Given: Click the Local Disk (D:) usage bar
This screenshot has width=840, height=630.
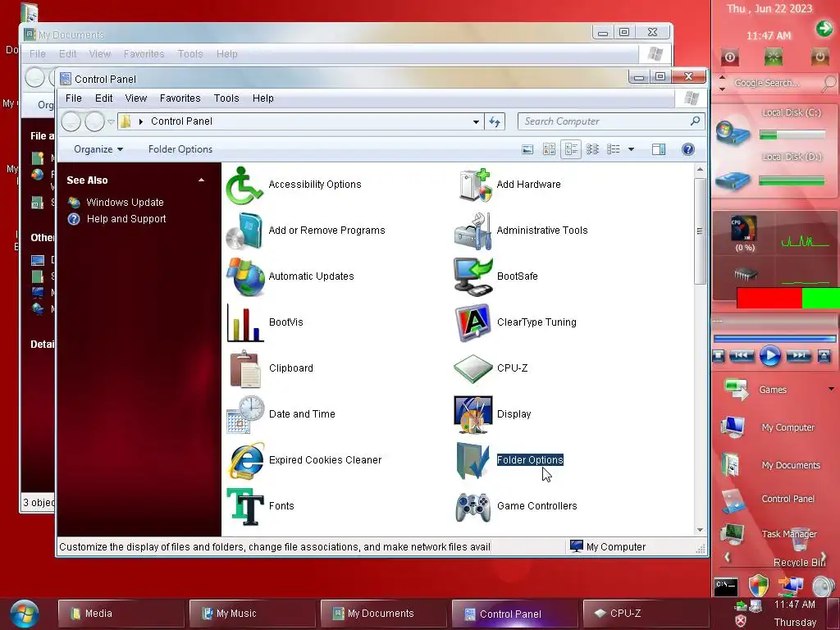Looking at the screenshot, I should click(792, 181).
